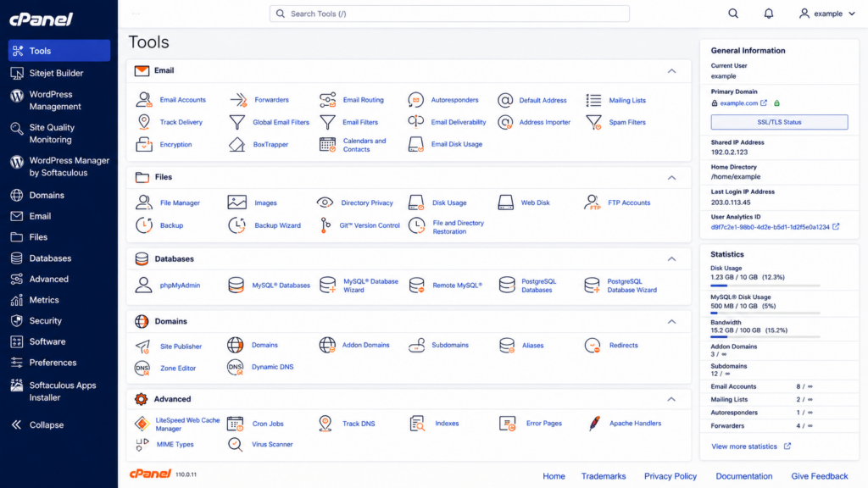Open the example user dropdown
The height and width of the screenshot is (488, 868).
827,14
